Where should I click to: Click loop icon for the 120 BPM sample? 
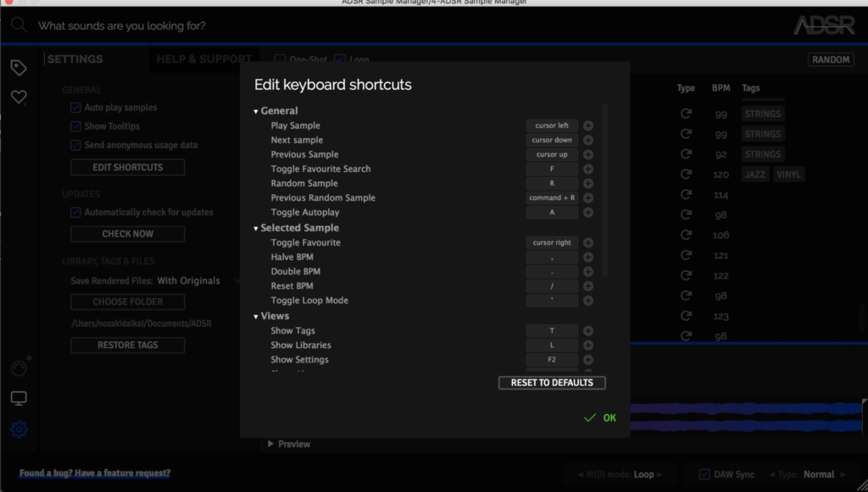tap(686, 175)
